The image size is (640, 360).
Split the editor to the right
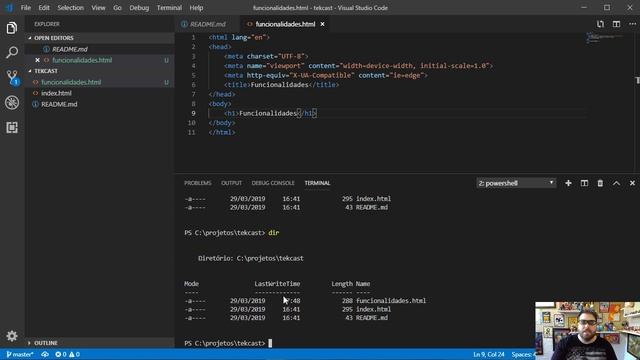[x=616, y=24]
